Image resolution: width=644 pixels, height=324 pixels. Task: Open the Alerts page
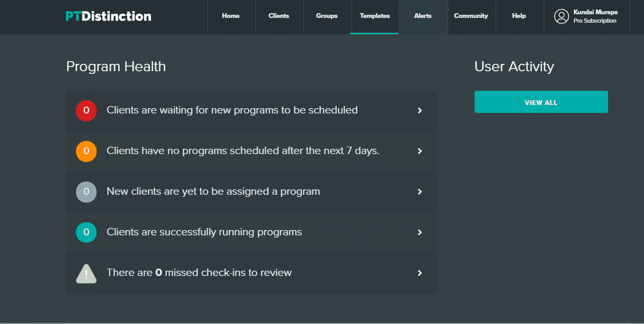coord(423,16)
